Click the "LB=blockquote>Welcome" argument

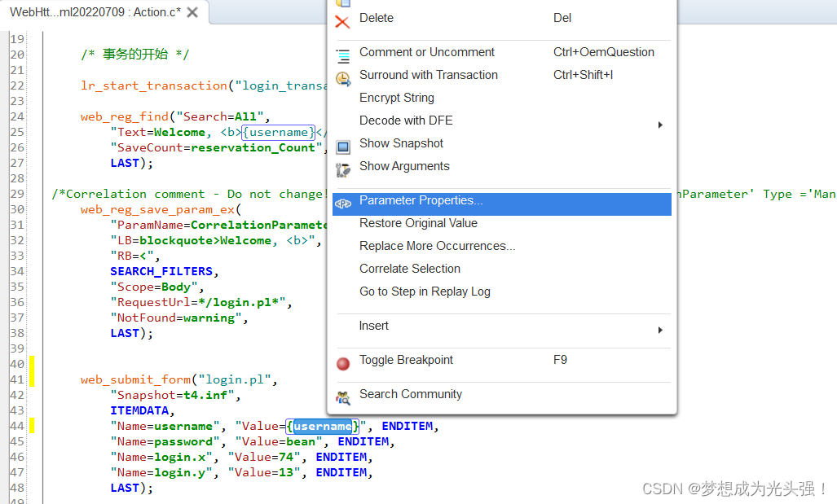pos(213,240)
